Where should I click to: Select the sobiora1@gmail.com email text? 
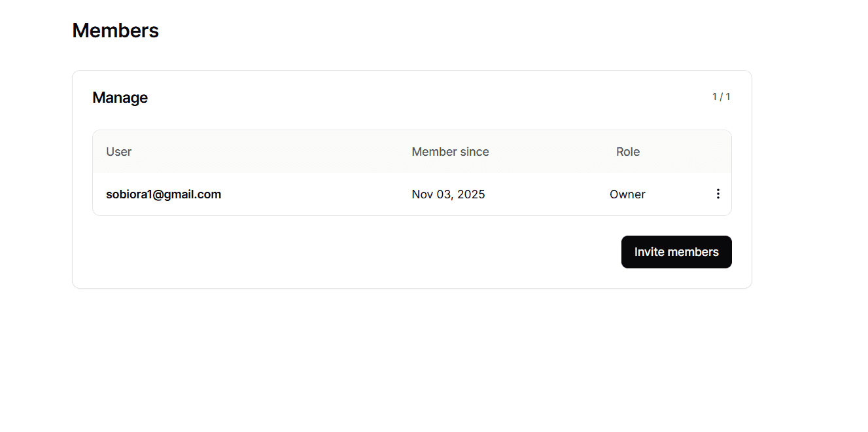[164, 194]
